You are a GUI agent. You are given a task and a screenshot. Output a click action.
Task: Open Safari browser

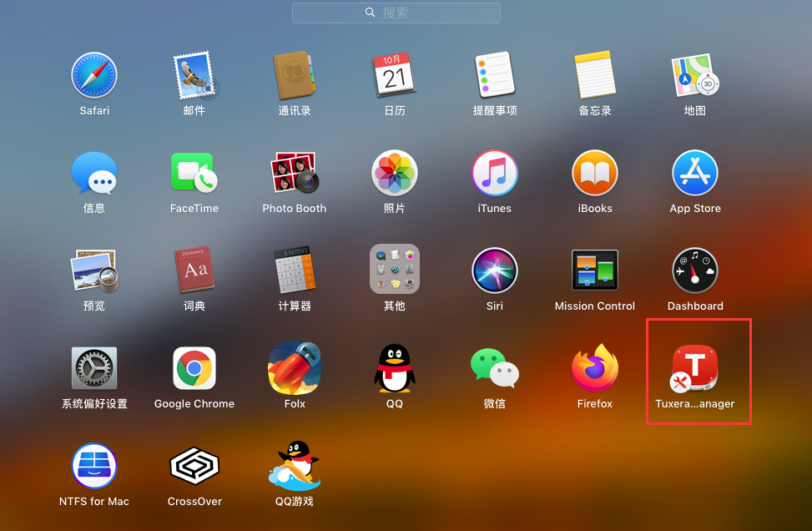(x=94, y=74)
